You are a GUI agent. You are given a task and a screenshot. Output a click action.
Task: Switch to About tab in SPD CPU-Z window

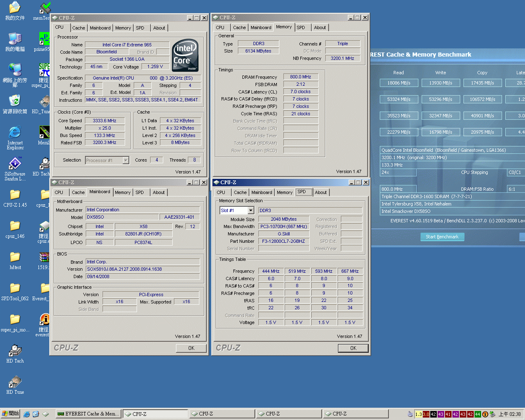321,192
